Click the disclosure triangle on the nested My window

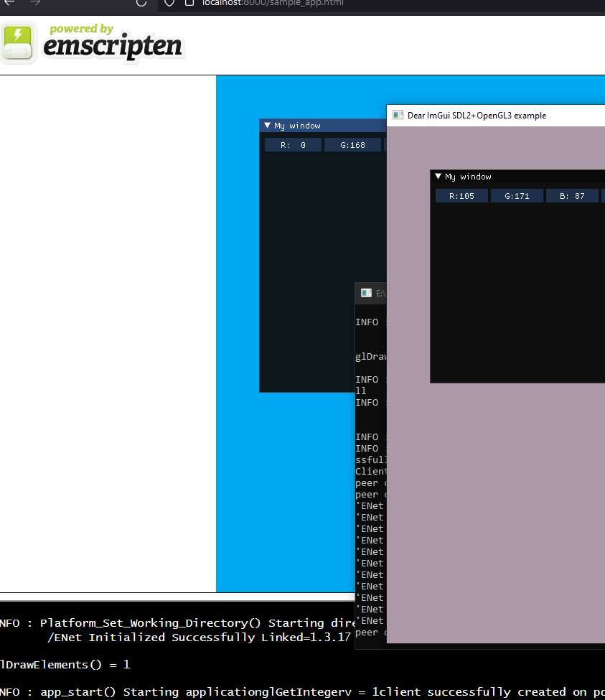click(438, 177)
